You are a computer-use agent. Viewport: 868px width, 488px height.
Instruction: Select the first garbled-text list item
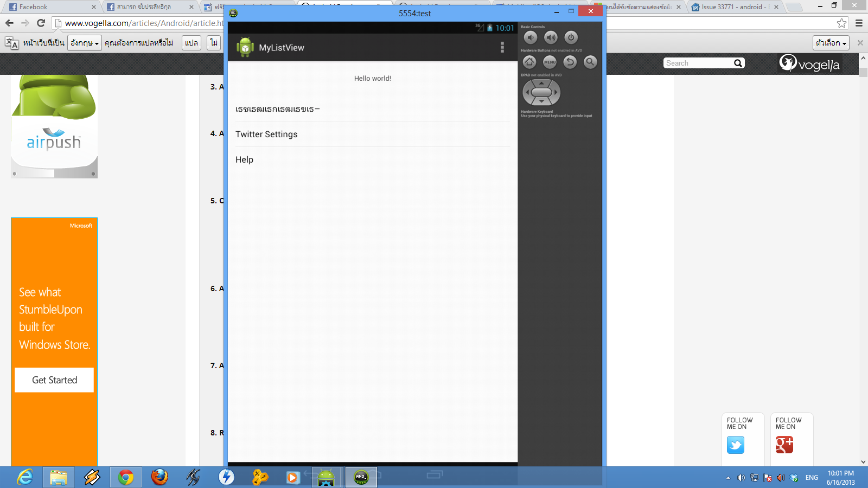[x=373, y=109]
